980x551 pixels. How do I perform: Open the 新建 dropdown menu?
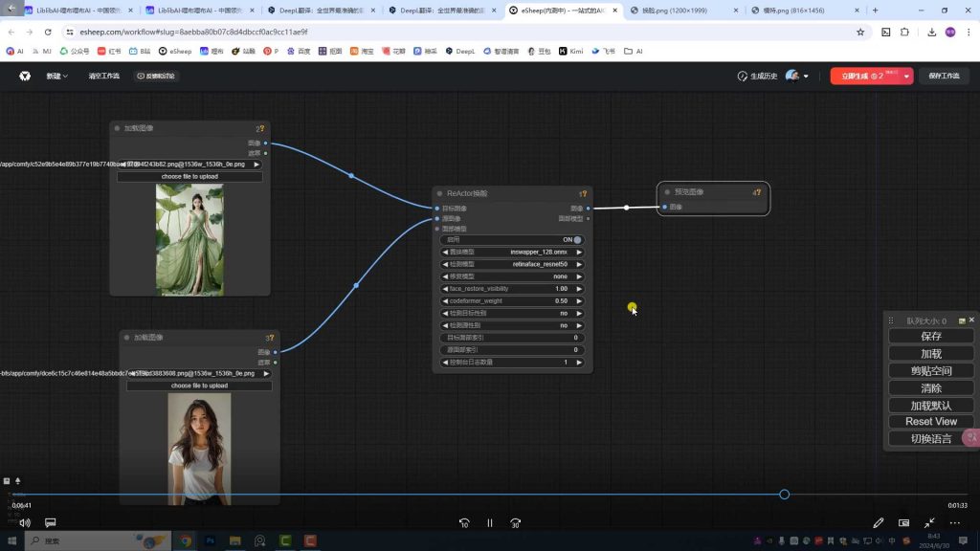point(57,76)
